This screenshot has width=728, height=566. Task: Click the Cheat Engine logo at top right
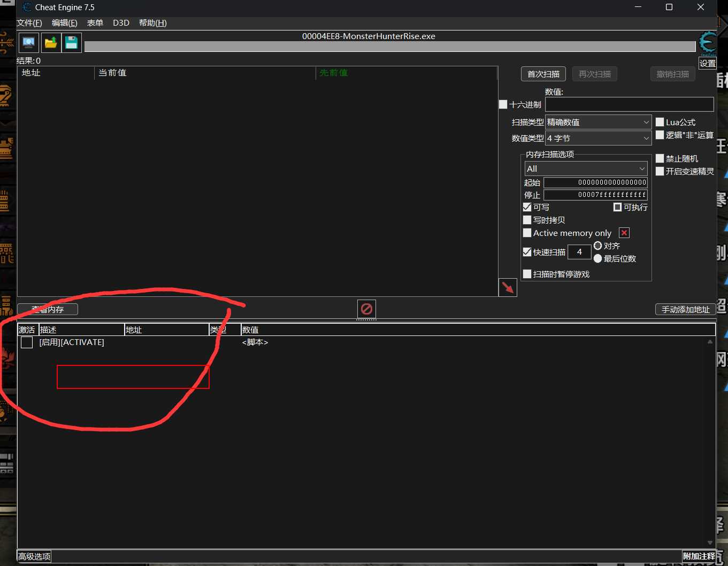(x=708, y=43)
